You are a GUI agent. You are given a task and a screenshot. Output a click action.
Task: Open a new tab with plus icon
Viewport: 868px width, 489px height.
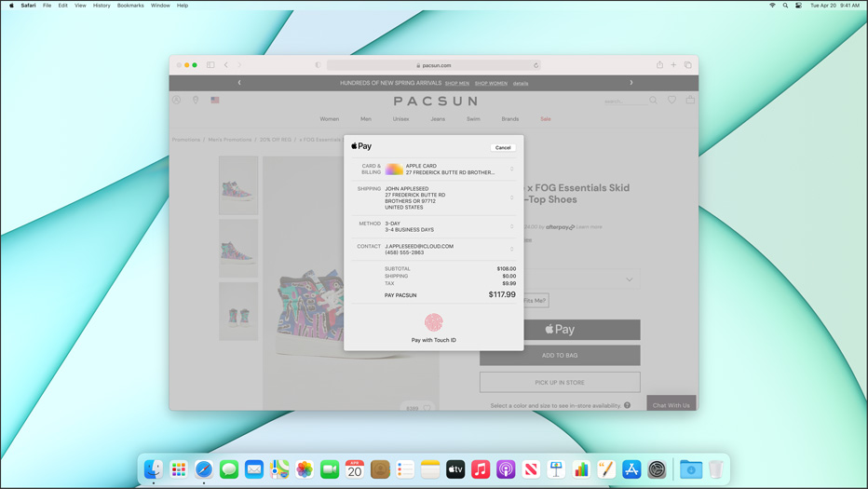click(x=673, y=65)
